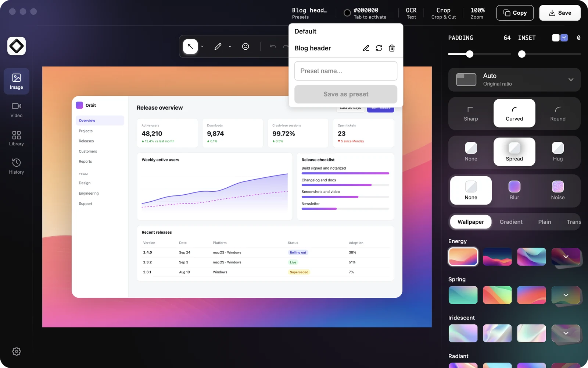Rename the Blog header preset
The width and height of the screenshot is (588, 368).
pyautogui.click(x=366, y=48)
